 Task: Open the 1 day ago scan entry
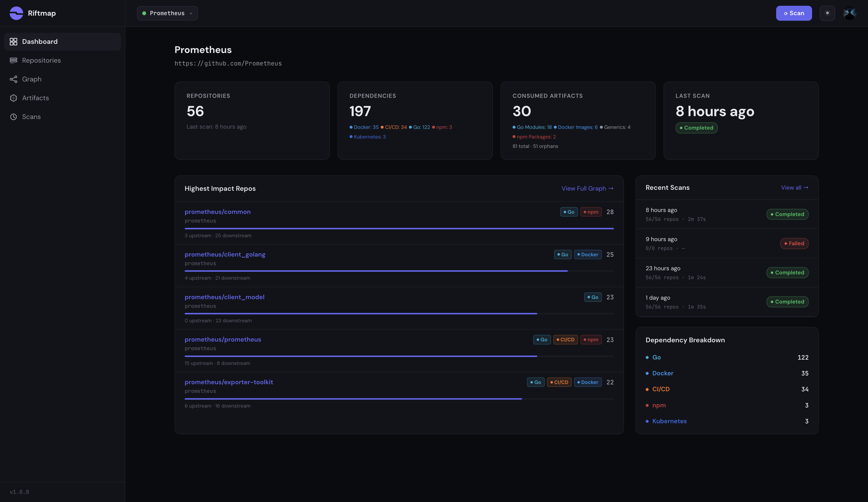coord(727,302)
